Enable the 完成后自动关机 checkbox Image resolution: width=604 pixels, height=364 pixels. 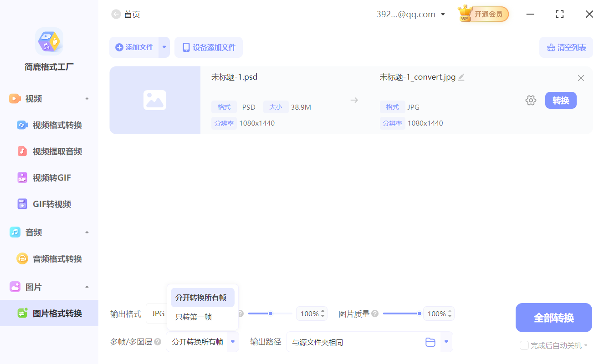point(524,345)
